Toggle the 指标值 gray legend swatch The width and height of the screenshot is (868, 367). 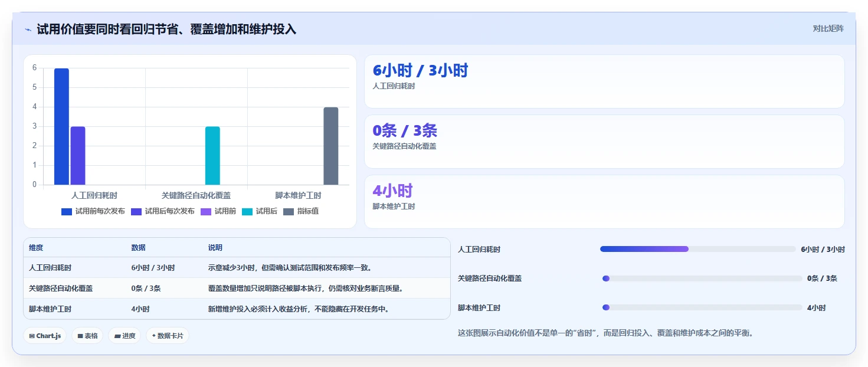pyautogui.click(x=289, y=211)
